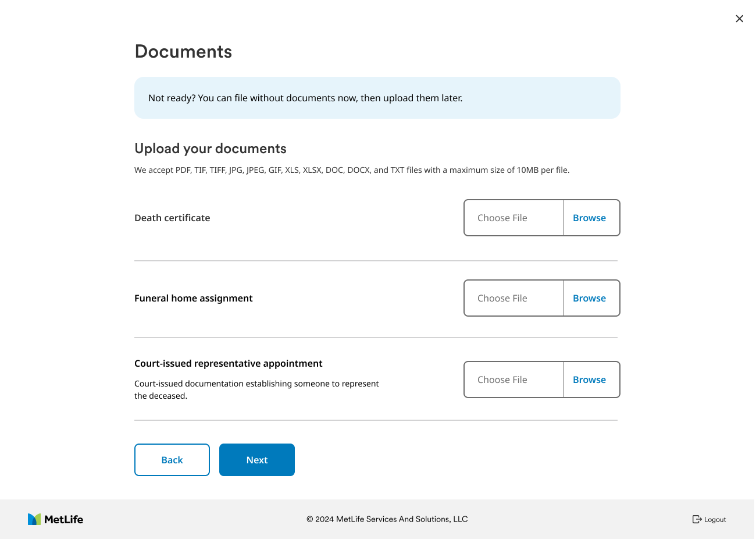This screenshot has width=756, height=539.
Task: Click the Death certificate Choose File field
Action: (x=514, y=218)
